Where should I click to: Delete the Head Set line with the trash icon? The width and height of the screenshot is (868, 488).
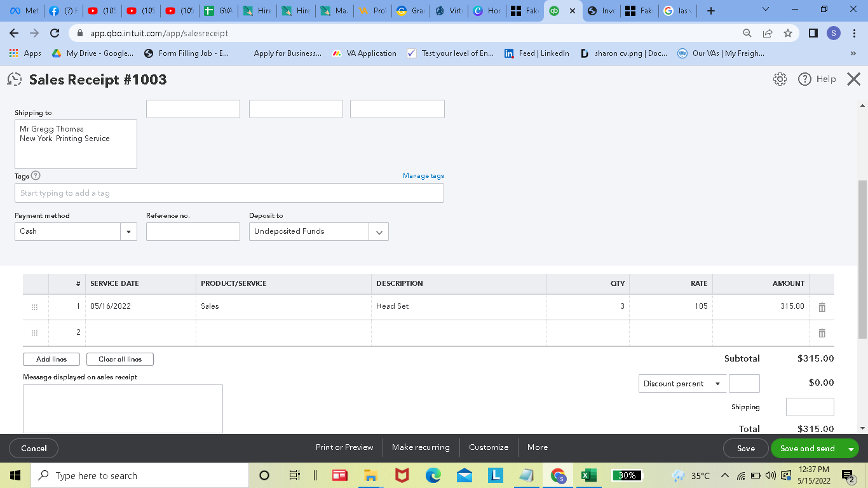click(822, 307)
